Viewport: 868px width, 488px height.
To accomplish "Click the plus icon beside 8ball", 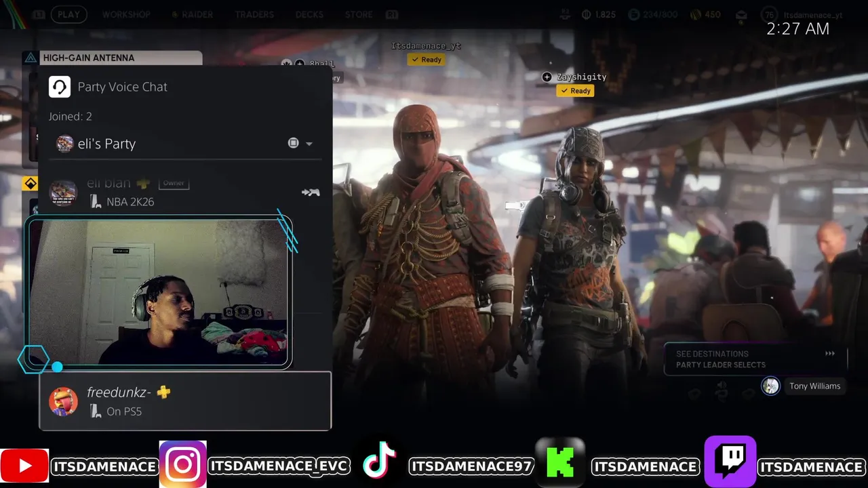I will click(x=300, y=64).
